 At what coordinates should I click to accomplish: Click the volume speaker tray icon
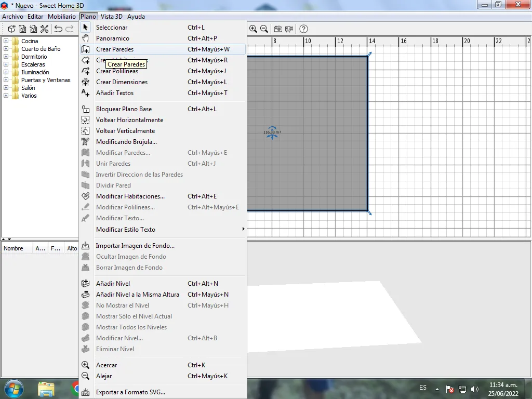(474, 389)
